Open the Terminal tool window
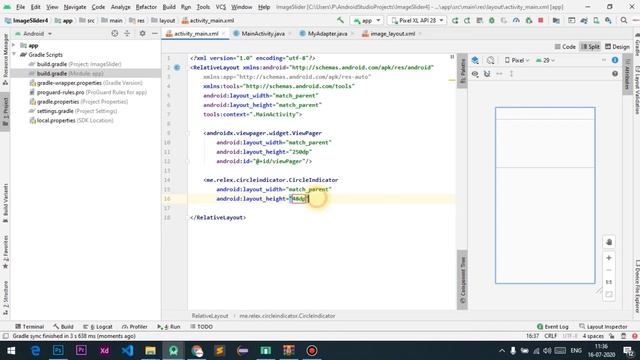This screenshot has height=360, width=640. (29, 327)
